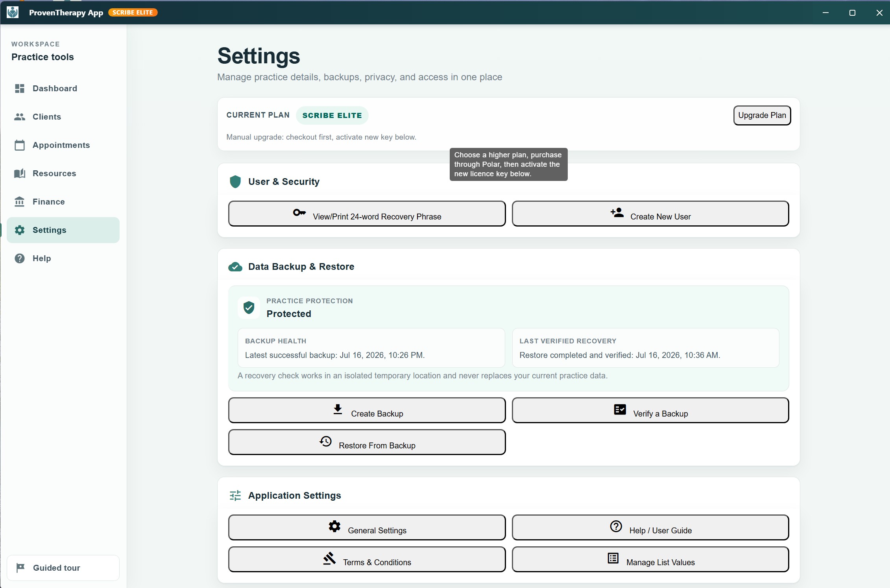This screenshot has width=890, height=588.
Task: Select the Help sidebar item
Action: click(x=63, y=258)
